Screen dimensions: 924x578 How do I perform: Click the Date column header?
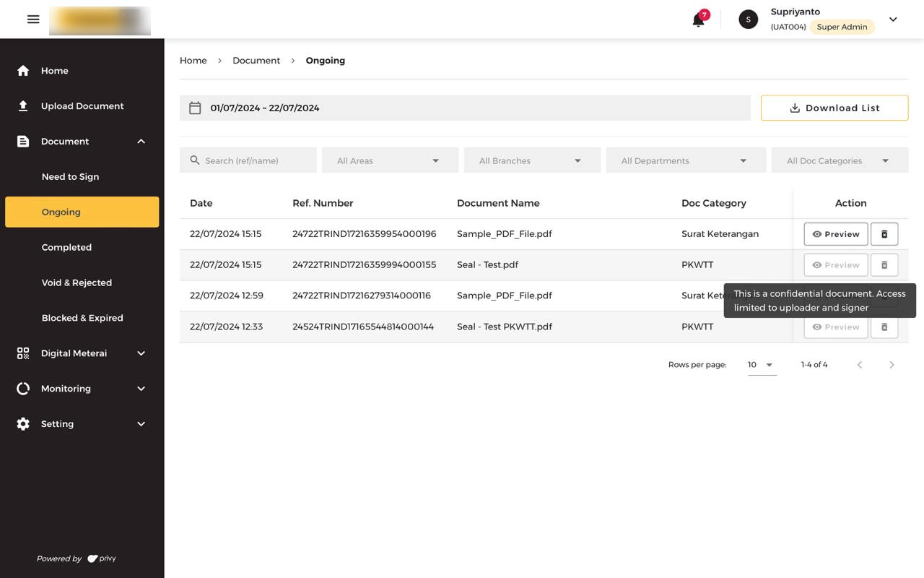201,203
